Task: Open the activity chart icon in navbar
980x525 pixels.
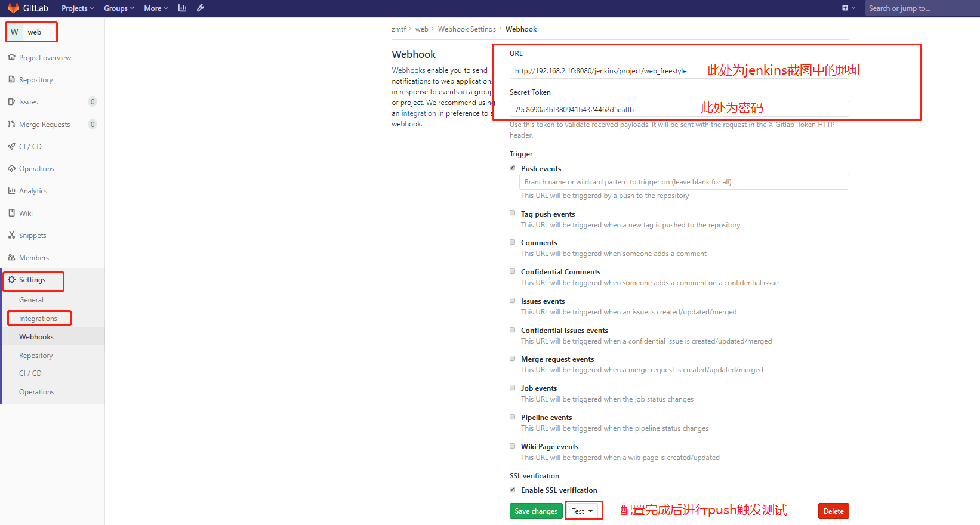Action: tap(182, 8)
